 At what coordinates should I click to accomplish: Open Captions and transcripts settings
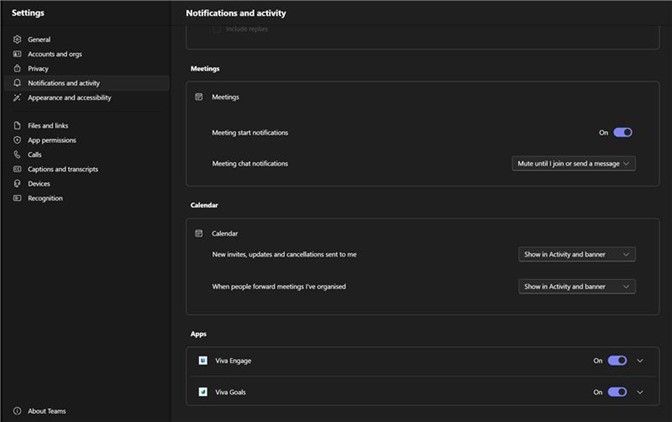point(62,169)
